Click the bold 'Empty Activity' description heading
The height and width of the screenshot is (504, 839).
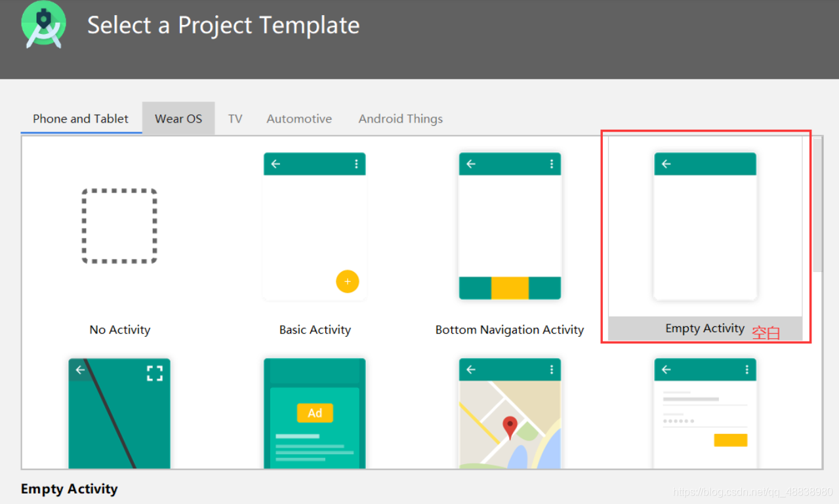70,489
